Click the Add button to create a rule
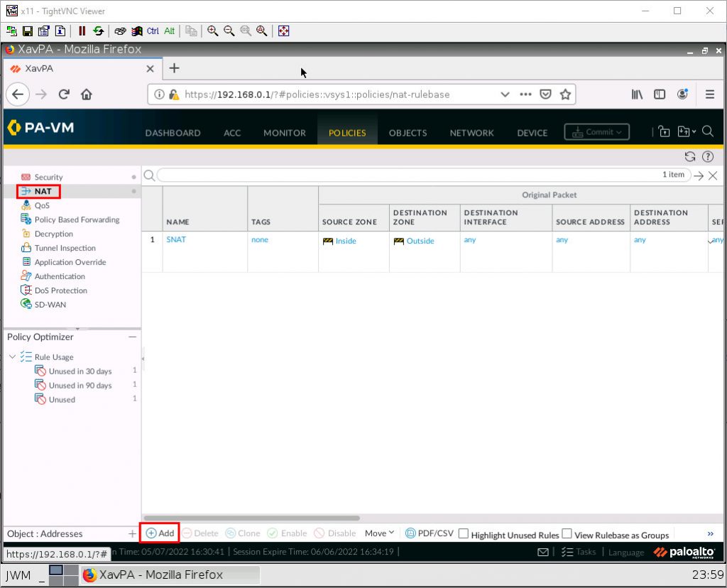 tap(159, 533)
